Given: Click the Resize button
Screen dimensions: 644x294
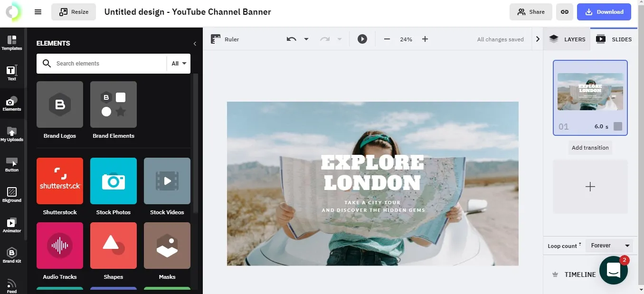Looking at the screenshot, I should [x=74, y=12].
